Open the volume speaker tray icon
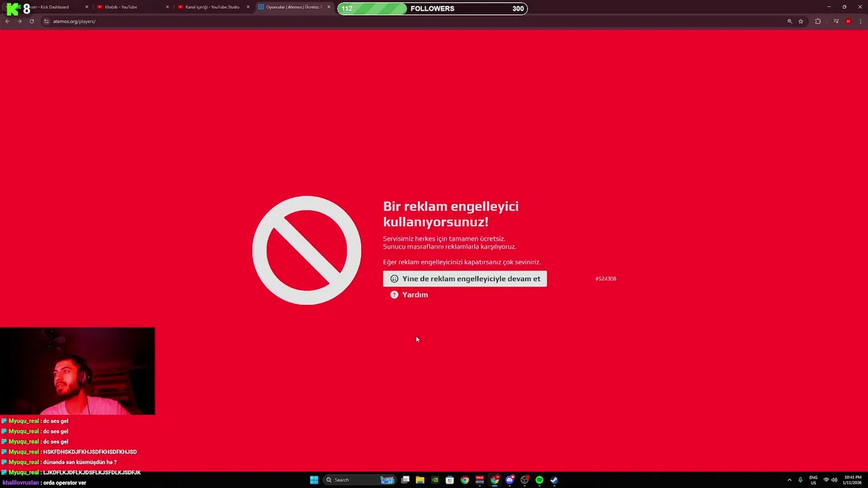Viewport: 868px width, 488px height. point(834,480)
